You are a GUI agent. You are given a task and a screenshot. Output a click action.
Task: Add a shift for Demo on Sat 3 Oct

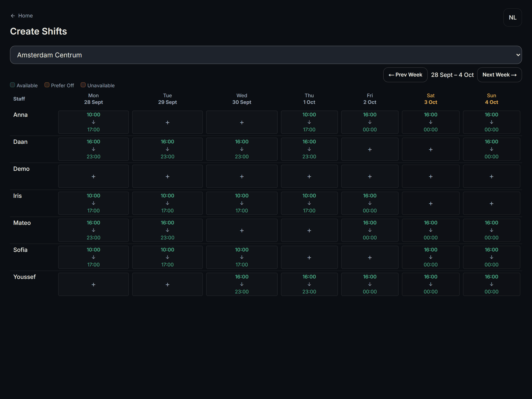(x=431, y=176)
